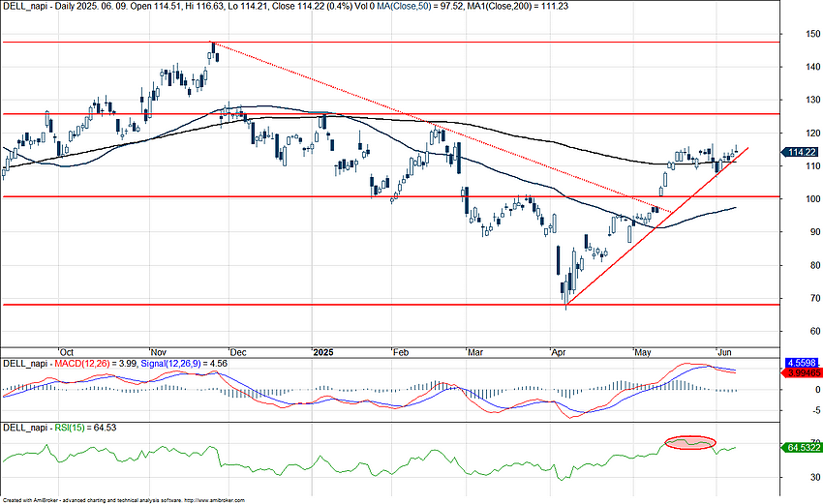Click the 80 price axis label
This screenshot has height=504, width=823.
(815, 265)
